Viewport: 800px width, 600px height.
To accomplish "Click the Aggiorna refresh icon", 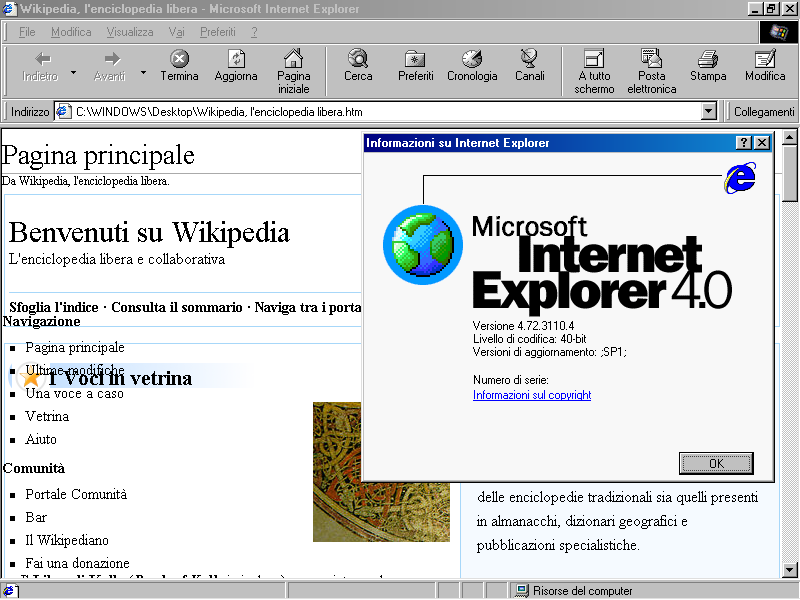I will (236, 60).
